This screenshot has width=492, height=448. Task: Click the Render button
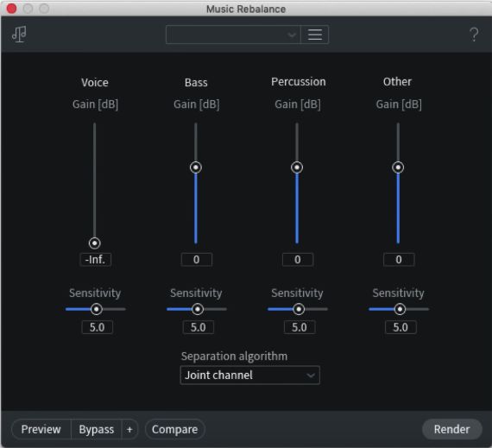451,429
